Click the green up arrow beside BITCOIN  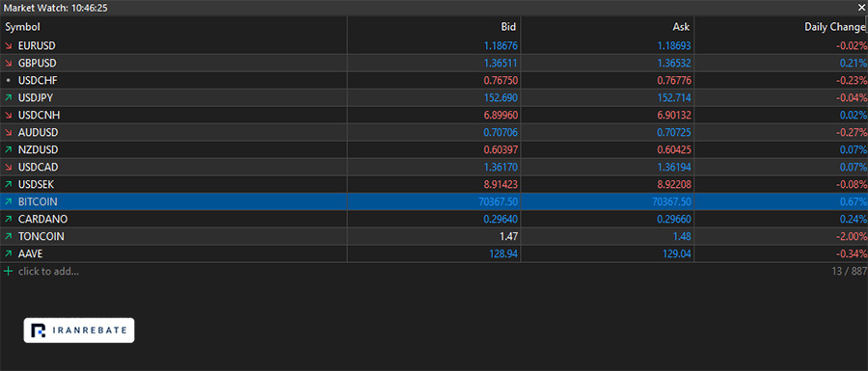point(9,201)
